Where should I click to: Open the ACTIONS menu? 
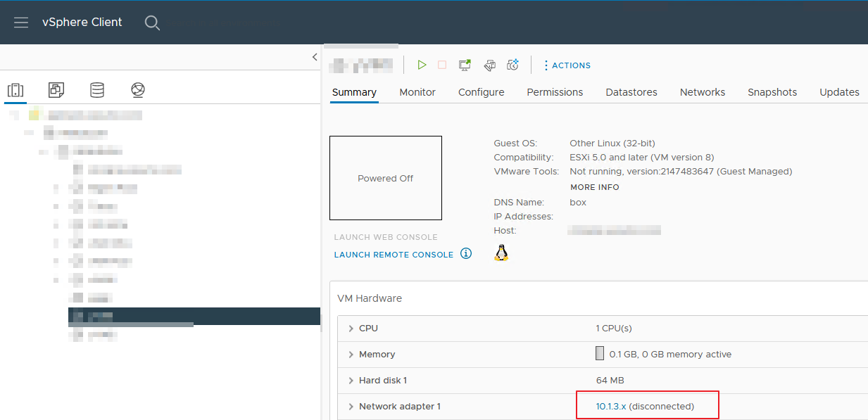(x=567, y=65)
